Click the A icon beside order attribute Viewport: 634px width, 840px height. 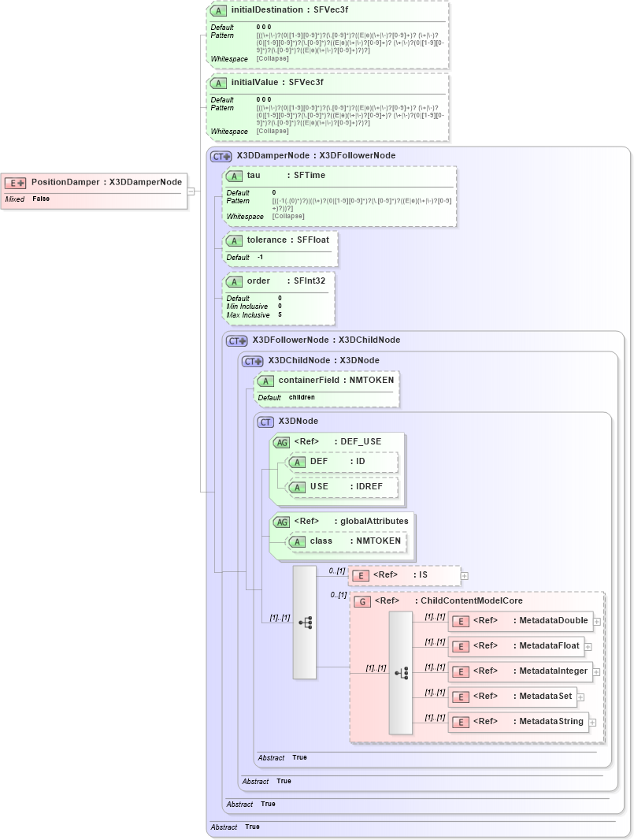coord(234,282)
